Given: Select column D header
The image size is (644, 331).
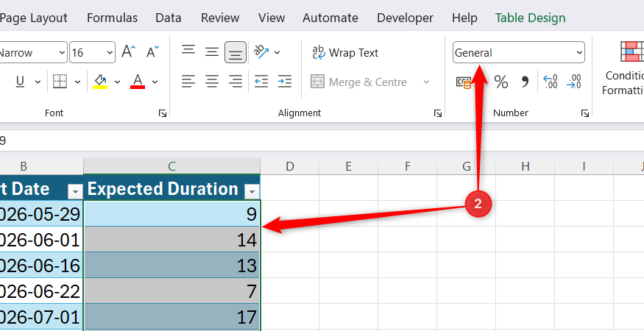Looking at the screenshot, I should click(290, 166).
